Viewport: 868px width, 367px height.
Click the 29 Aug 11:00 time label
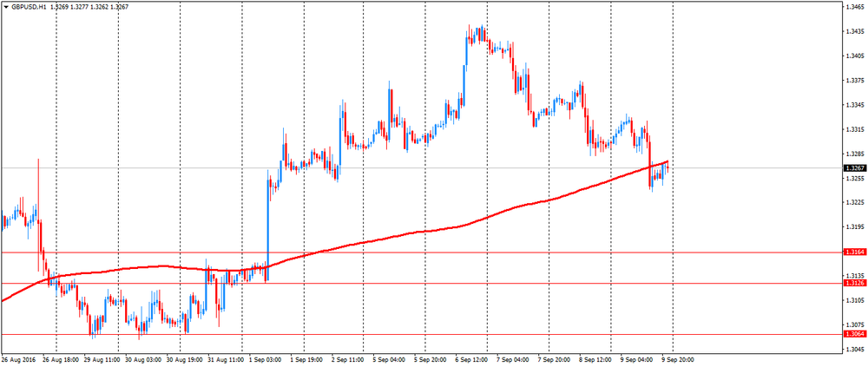102,359
